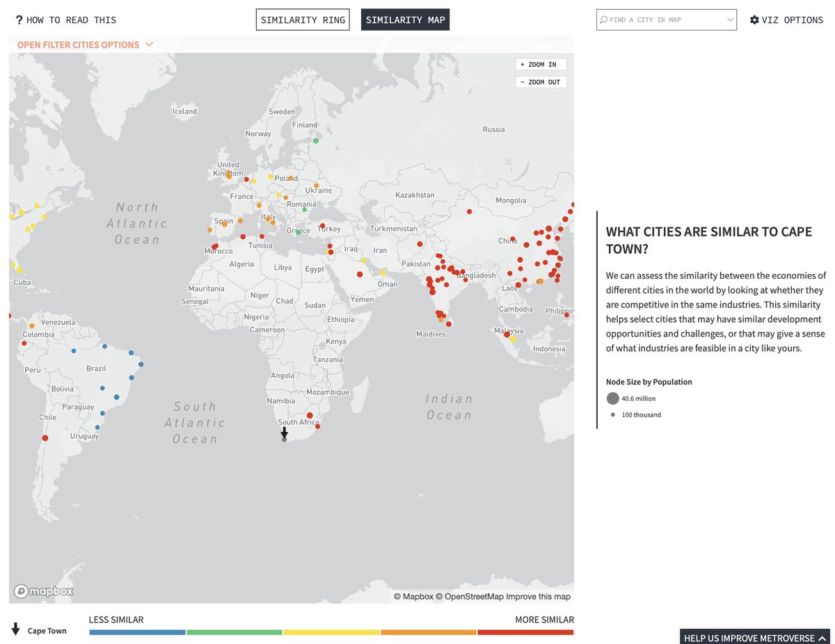Viewport: 835px width, 644px height.
Task: Click the 100 thousand population legend dot
Action: point(612,414)
